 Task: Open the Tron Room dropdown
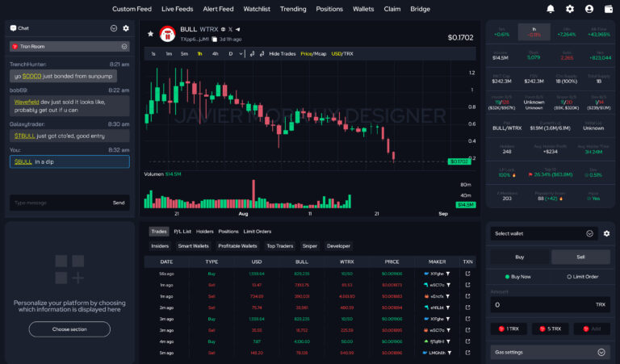[69, 46]
